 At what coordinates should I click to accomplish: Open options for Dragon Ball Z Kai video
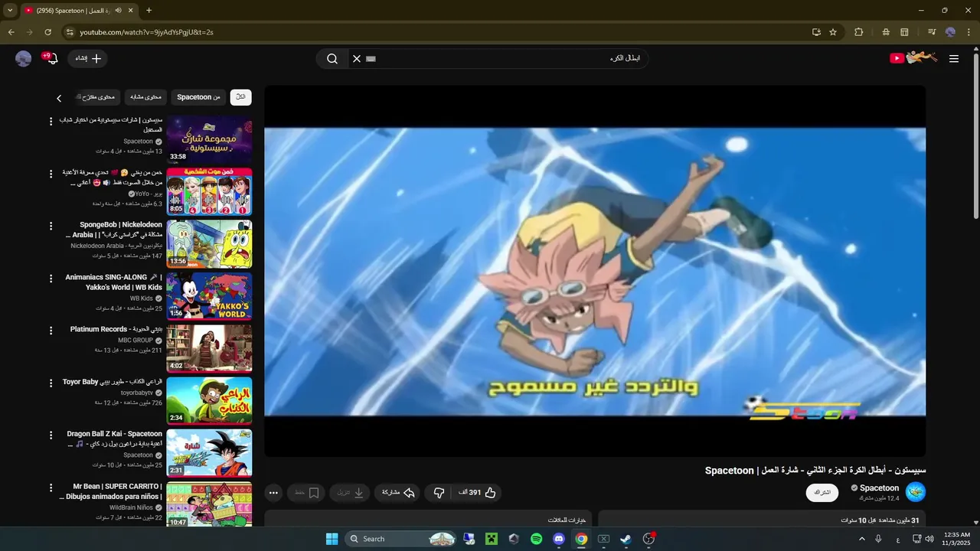(x=51, y=435)
